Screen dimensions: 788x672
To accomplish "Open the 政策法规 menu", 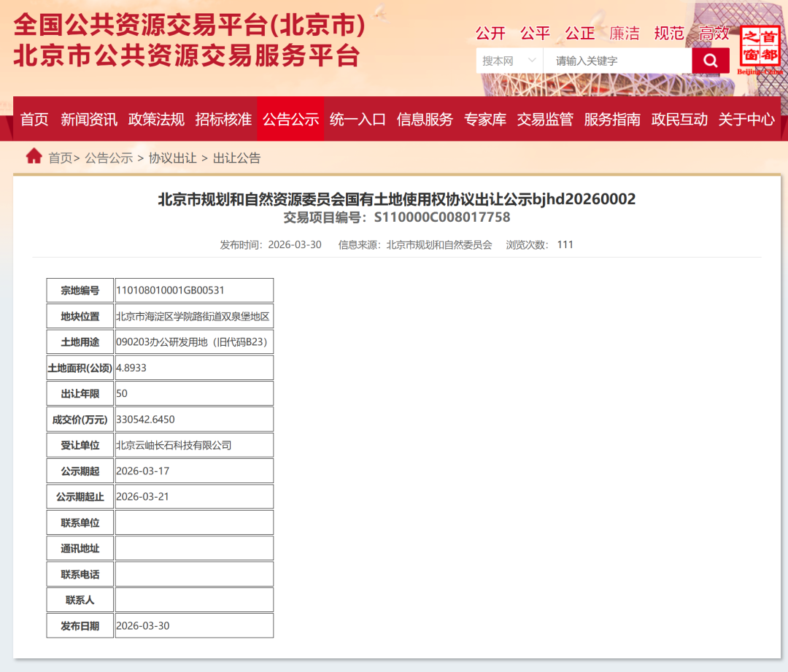I will click(156, 120).
